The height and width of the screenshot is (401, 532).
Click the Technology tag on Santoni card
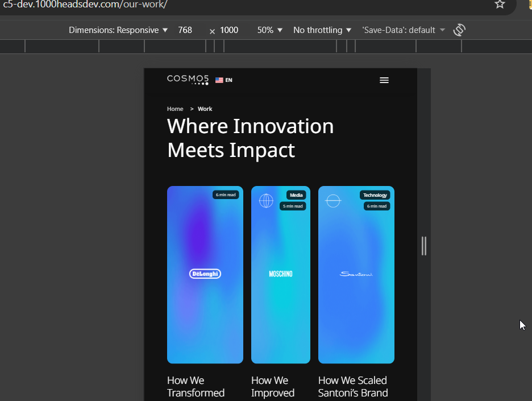[375, 195]
